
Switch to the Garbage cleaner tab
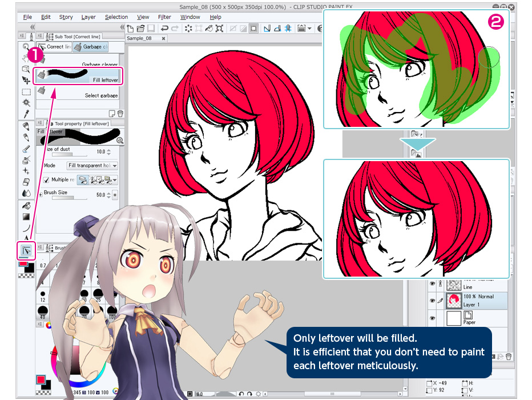click(x=91, y=47)
